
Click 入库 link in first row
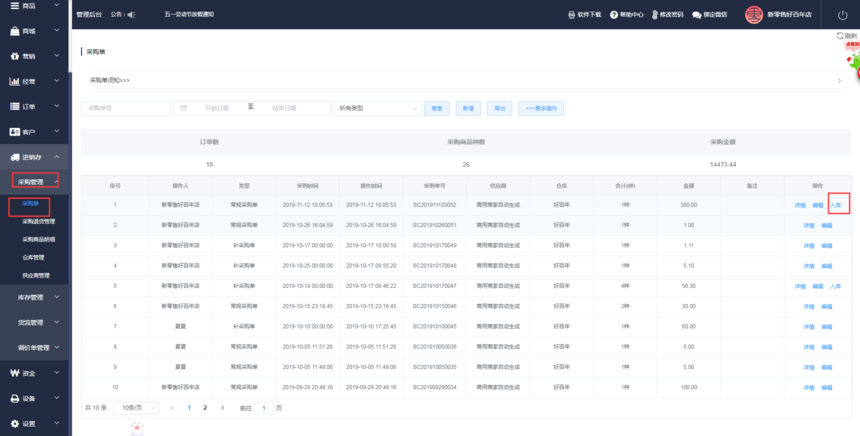coord(836,204)
